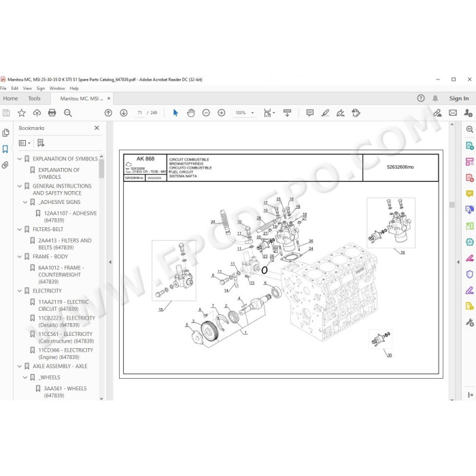Open zoom level 103% dropdown
The width and height of the screenshot is (476, 476).
(x=252, y=113)
